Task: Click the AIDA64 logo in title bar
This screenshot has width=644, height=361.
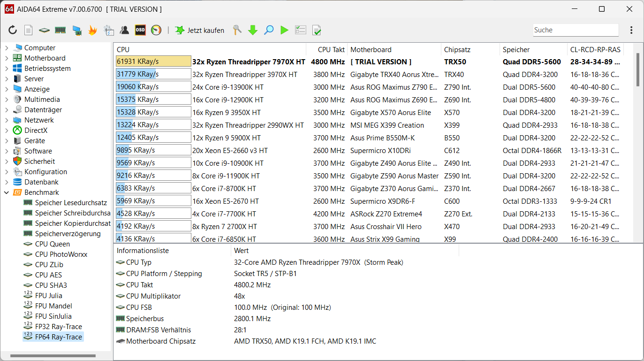Action: [9, 9]
